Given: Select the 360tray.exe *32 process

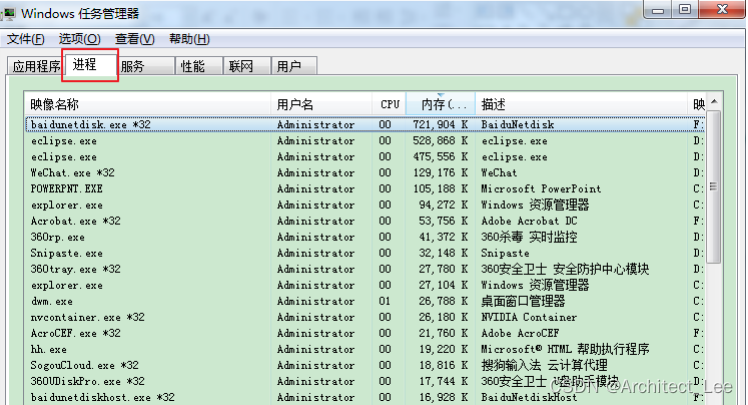Looking at the screenshot, I should pos(365,269).
